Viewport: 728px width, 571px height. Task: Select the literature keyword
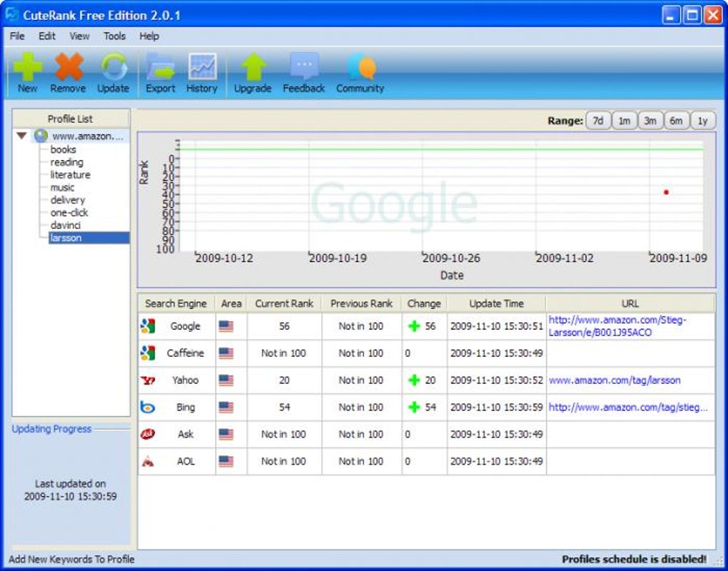click(71, 175)
